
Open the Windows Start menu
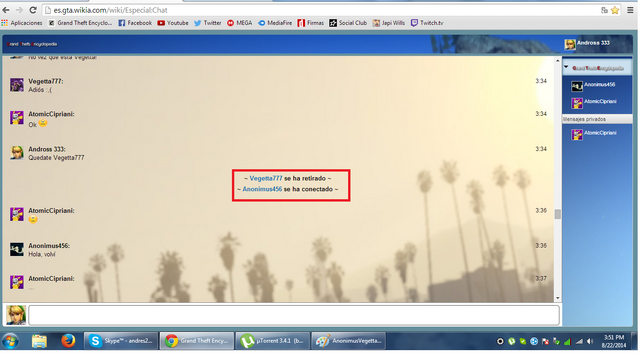pos(10,341)
